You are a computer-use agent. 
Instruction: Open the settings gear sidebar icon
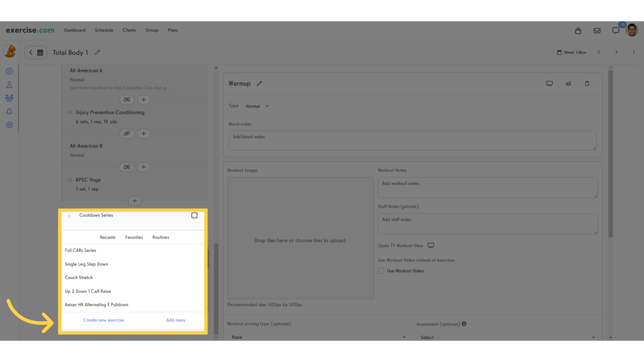(9, 125)
